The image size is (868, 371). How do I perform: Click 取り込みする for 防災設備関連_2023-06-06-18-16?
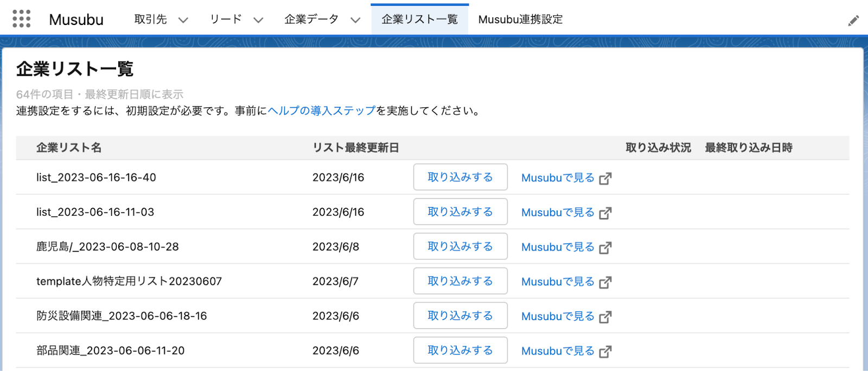click(x=461, y=316)
